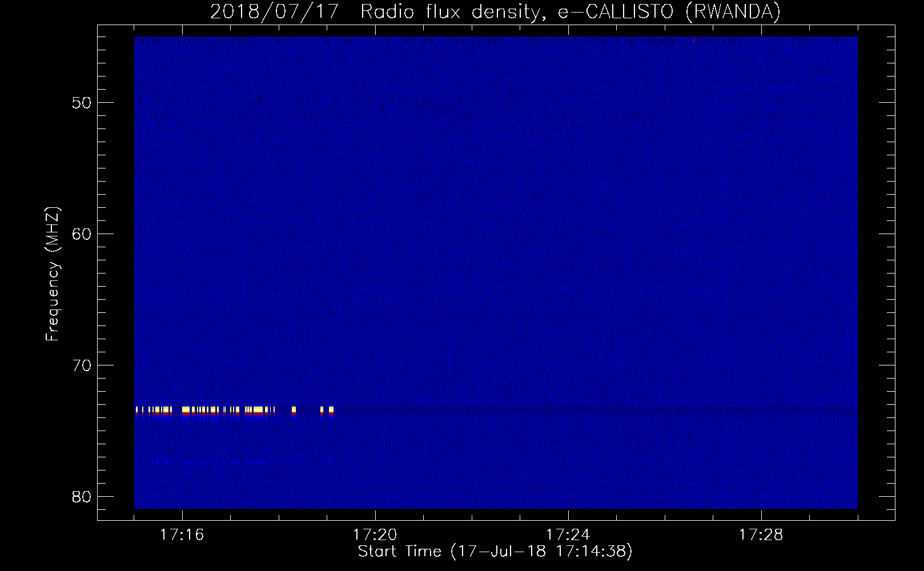The height and width of the screenshot is (571, 924).
Task: Click the isolated burst pair near 17:19
Action: (327, 411)
